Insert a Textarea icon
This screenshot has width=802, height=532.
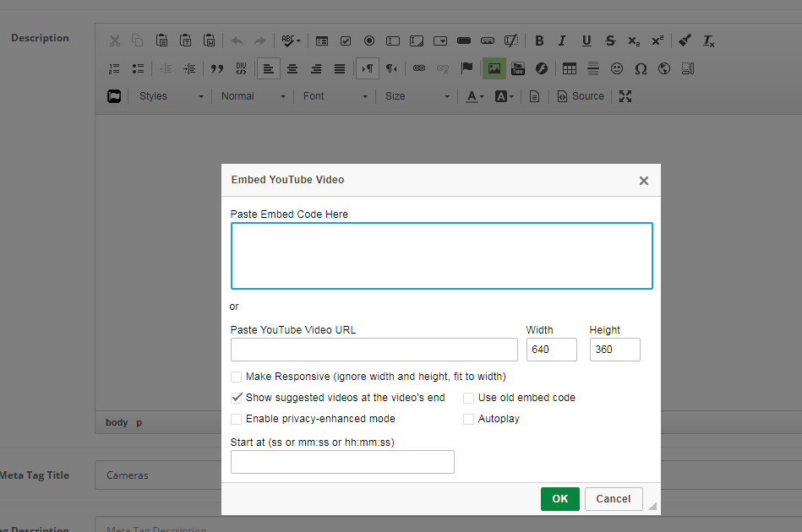[x=417, y=41]
